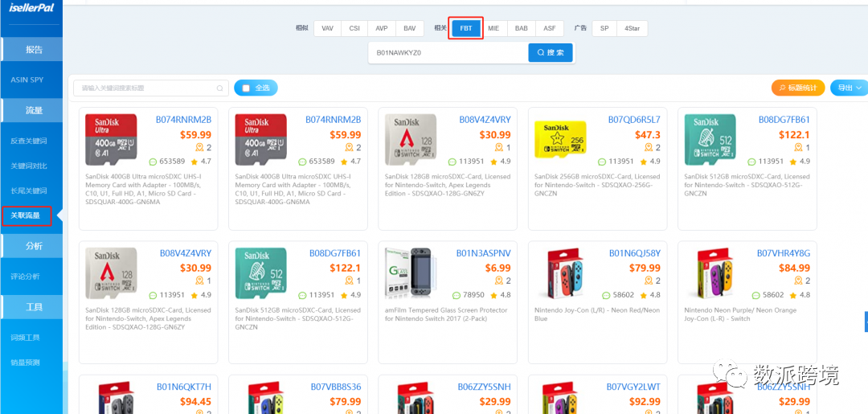The image size is (868, 414).
Task: Click the $6.99 price
Action: pyautogui.click(x=497, y=268)
